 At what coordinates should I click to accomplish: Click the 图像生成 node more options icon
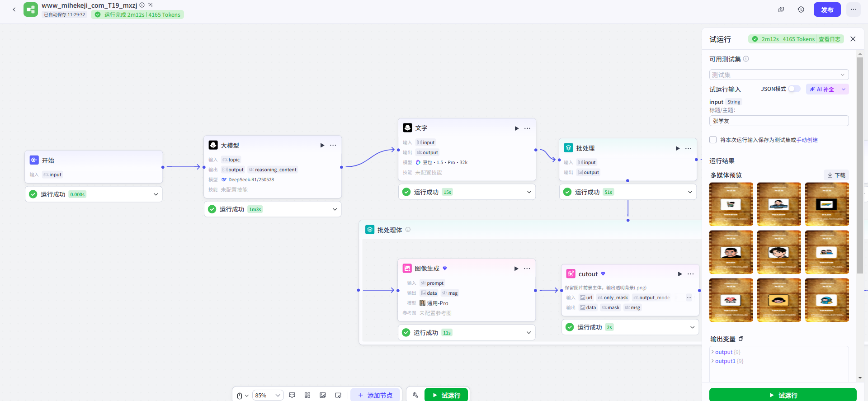(x=527, y=269)
